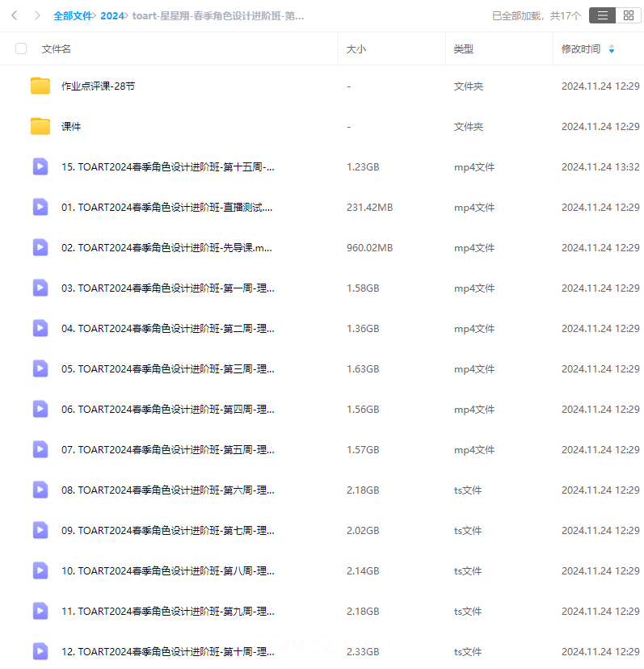Navigate to 2024 breadcrumb folder
The width and height of the screenshot is (644, 669).
click(x=112, y=15)
